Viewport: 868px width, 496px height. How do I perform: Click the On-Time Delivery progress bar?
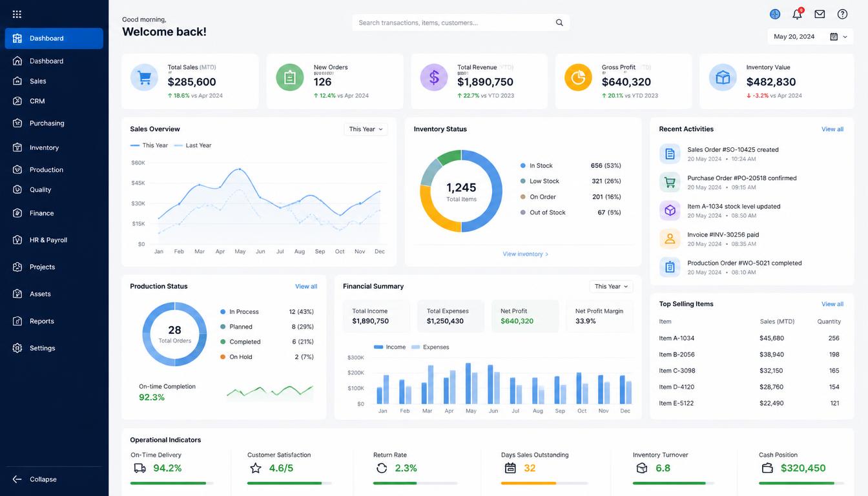172,483
